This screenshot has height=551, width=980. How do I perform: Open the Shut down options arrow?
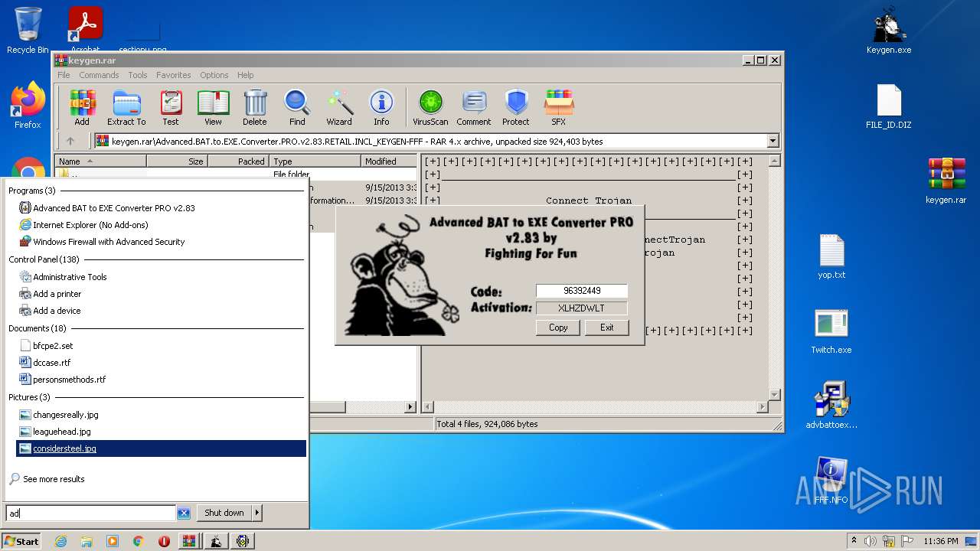tap(256, 513)
